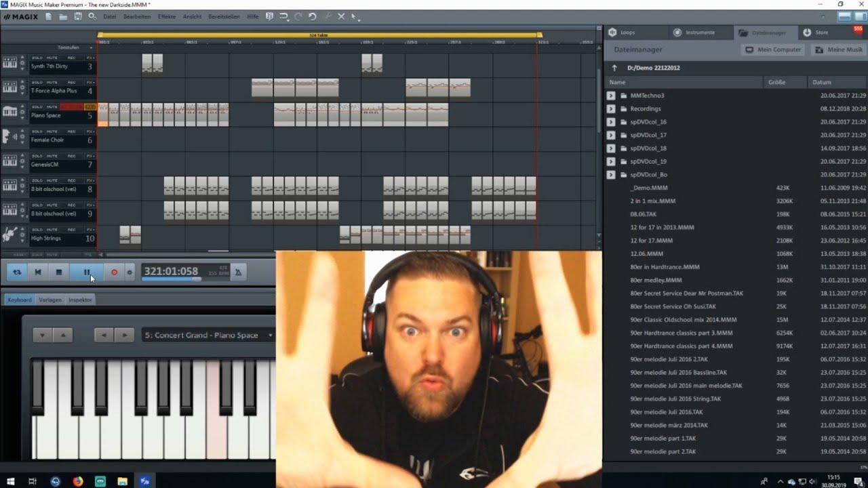Open High Strings violin icon

[9, 235]
